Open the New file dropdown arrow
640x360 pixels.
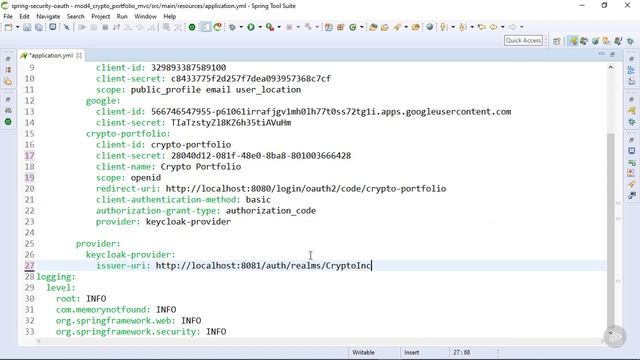coord(18,27)
